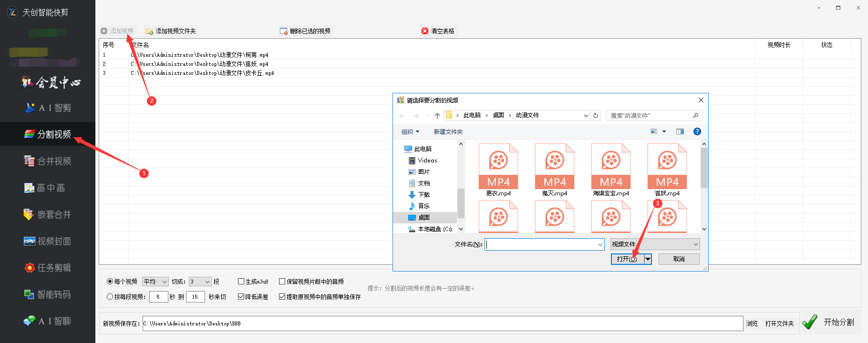Select 分割视频 in the left sidebar
Viewport: 868px width, 343px height.
(48, 134)
